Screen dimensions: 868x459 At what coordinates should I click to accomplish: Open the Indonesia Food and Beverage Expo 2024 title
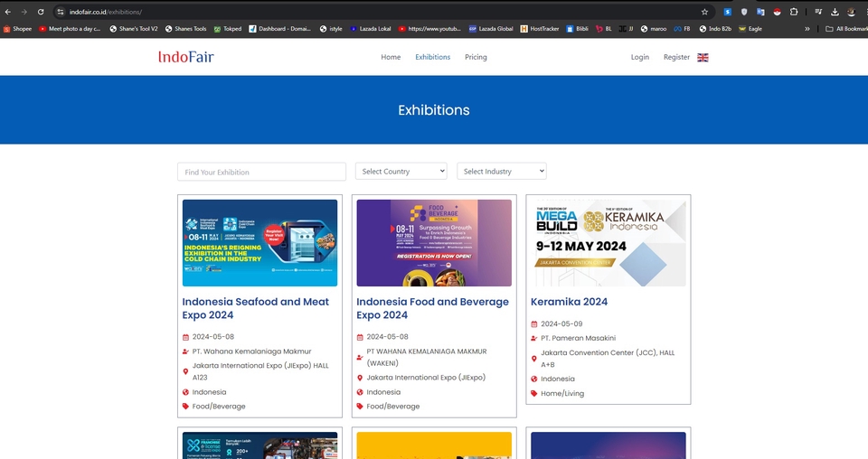[432, 308]
